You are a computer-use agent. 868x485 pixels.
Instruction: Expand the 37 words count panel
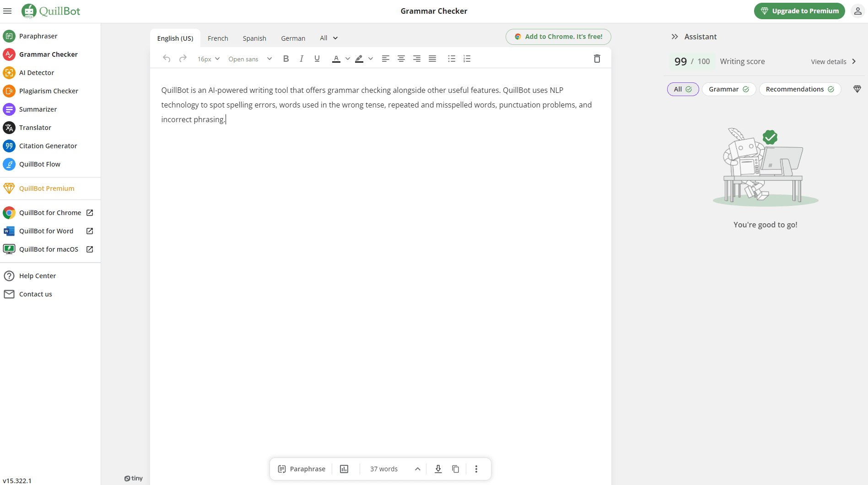(x=394, y=469)
